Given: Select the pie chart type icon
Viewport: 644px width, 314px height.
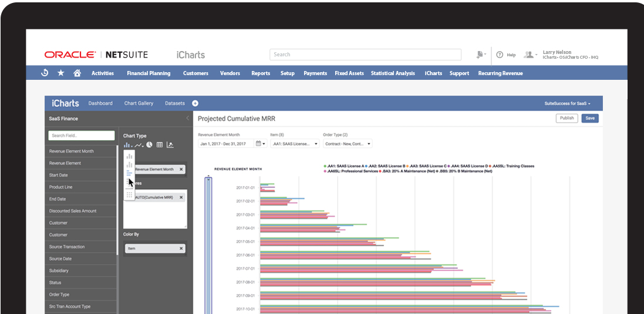Looking at the screenshot, I should [149, 144].
